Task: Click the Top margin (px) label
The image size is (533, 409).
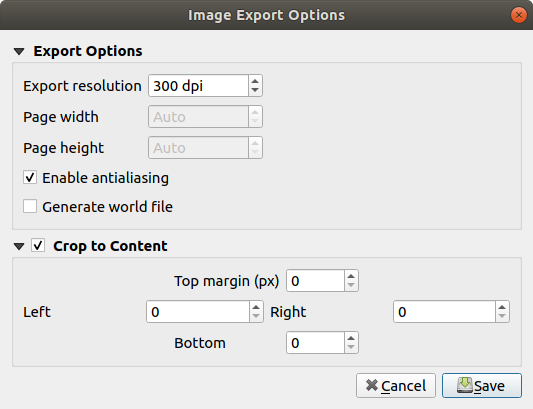Action: (227, 281)
